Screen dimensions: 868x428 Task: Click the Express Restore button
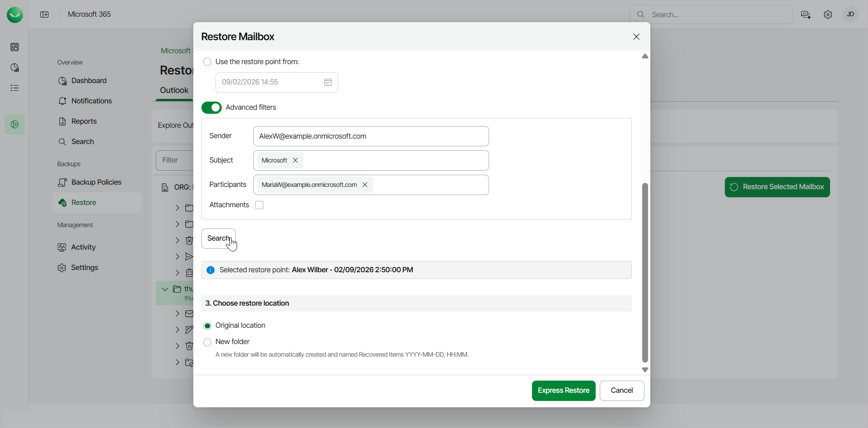click(x=563, y=391)
